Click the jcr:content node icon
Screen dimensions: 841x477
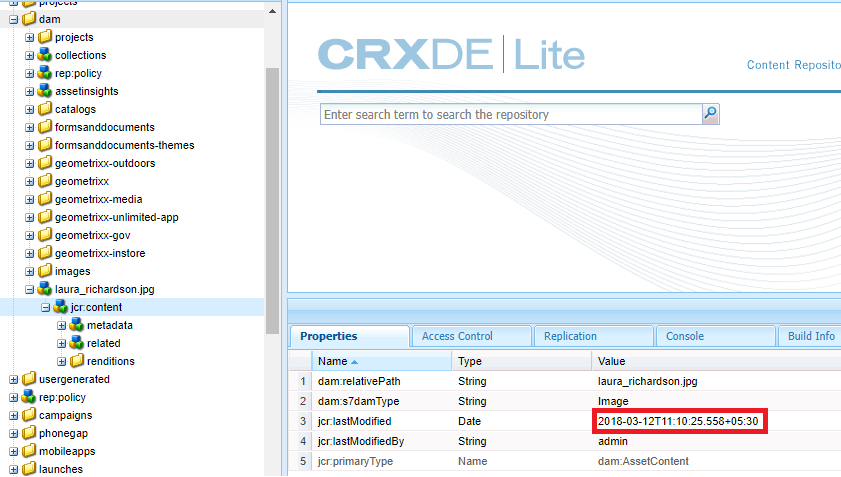[61, 307]
